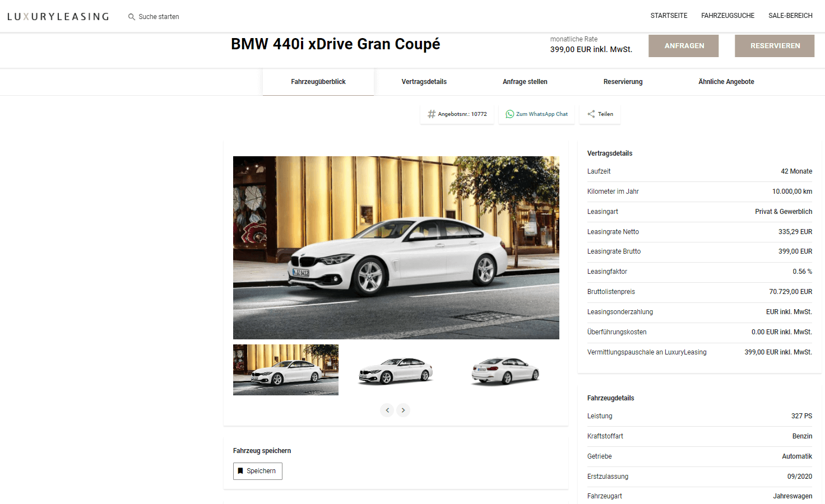Click the Kraftstoffart value Benzin
The image size is (825, 504).
click(802, 436)
